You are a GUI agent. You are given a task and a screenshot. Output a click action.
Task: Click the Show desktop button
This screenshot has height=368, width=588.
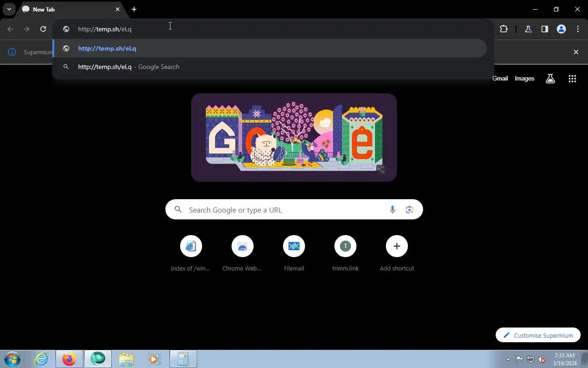584,359
